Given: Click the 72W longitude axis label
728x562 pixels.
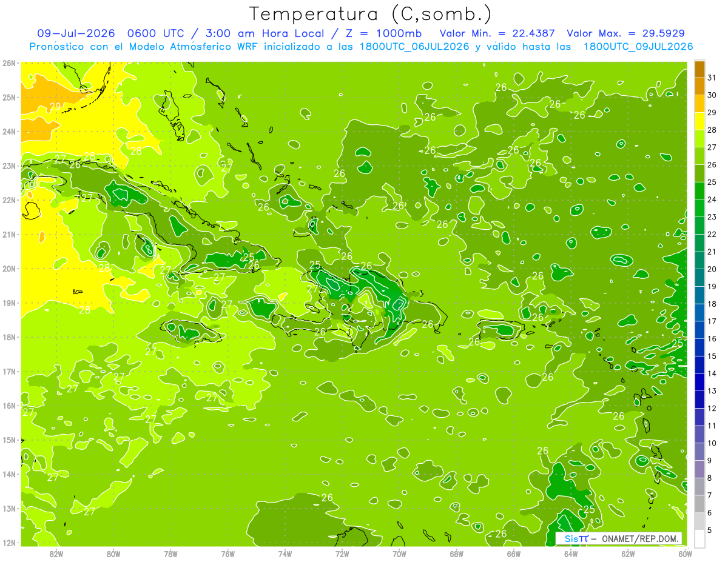Looking at the screenshot, I should pyautogui.click(x=342, y=554).
